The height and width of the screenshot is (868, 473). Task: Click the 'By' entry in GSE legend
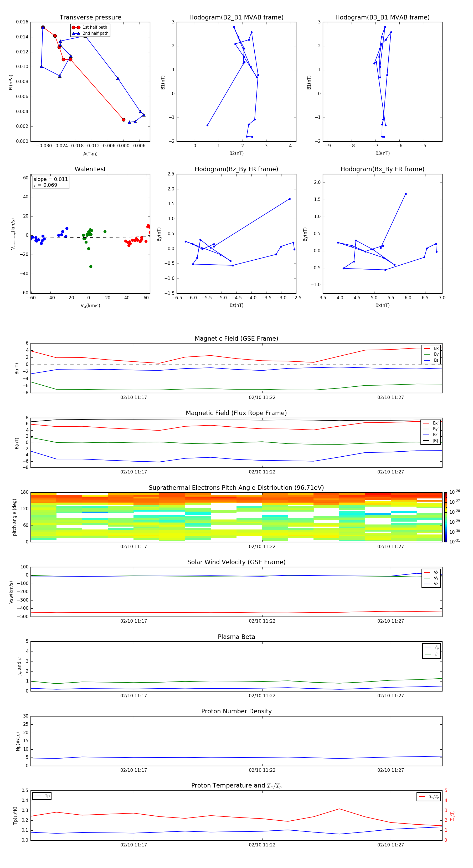point(431,354)
